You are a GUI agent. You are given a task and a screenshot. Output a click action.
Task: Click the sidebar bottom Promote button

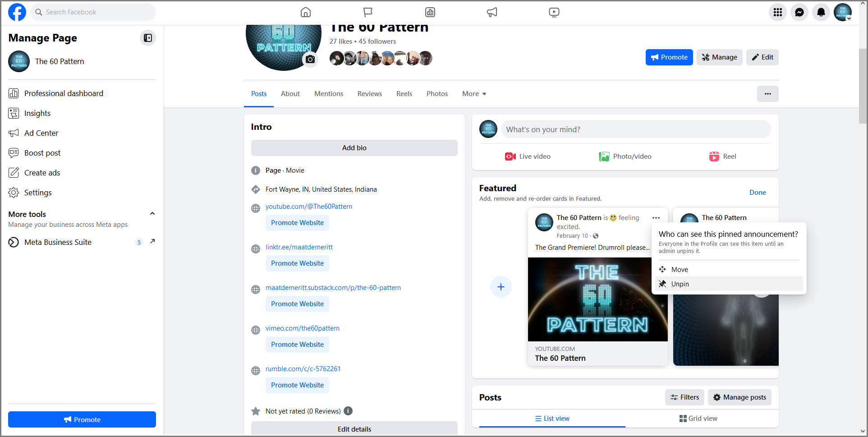point(82,419)
